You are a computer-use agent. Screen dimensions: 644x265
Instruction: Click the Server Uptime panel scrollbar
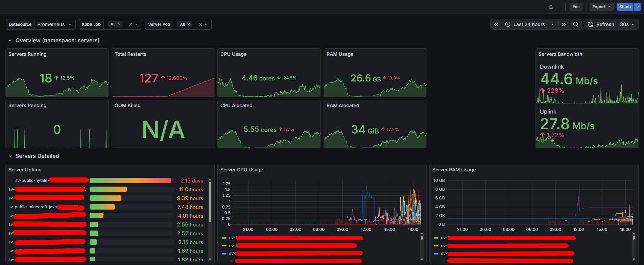point(210,203)
